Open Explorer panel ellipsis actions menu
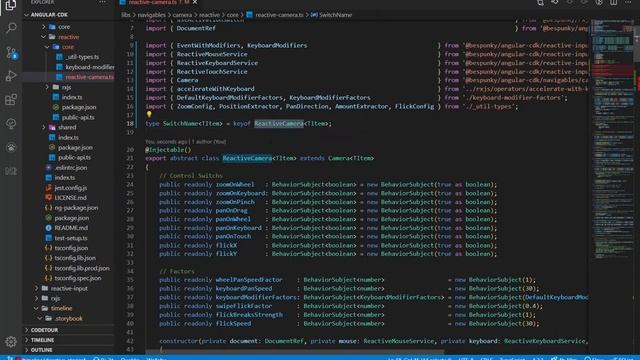The width and height of the screenshot is (640, 360). 102,2
